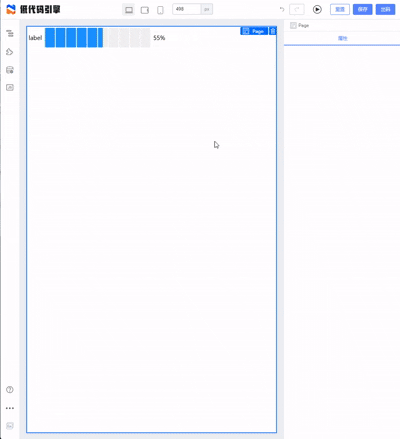400x439 pixels.
Task: Click the 55% progress text
Action: 159,38
